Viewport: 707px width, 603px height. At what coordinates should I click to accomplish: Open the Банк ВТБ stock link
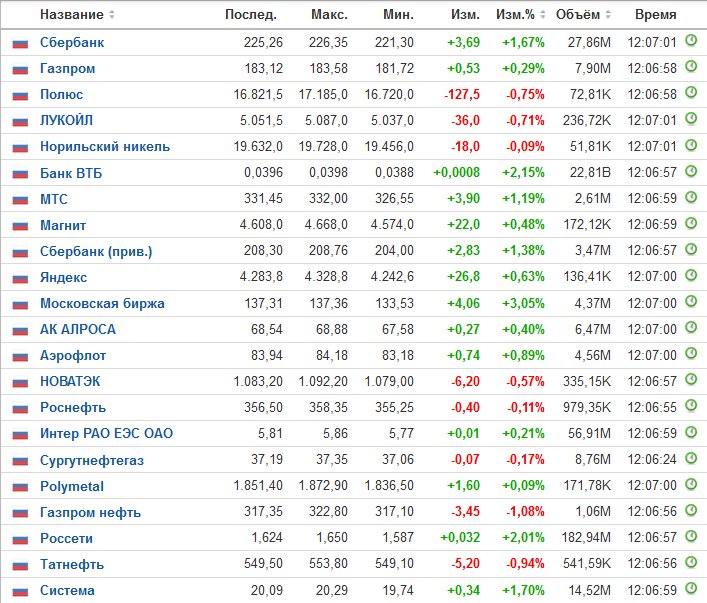pyautogui.click(x=71, y=173)
